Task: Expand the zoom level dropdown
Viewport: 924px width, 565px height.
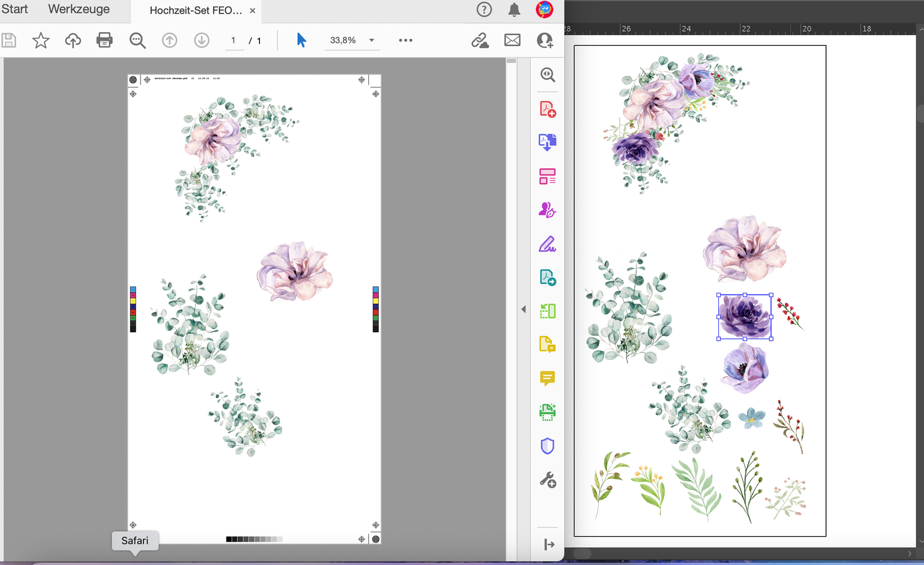Action: pyautogui.click(x=371, y=41)
